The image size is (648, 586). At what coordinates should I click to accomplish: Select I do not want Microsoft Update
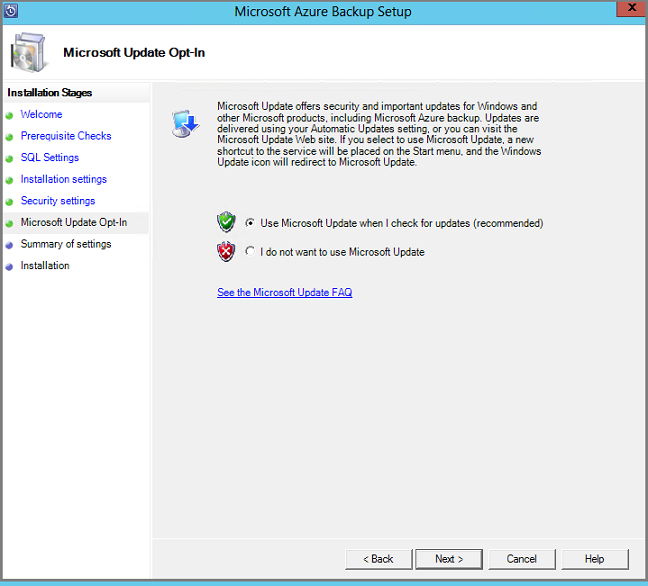pyautogui.click(x=250, y=252)
